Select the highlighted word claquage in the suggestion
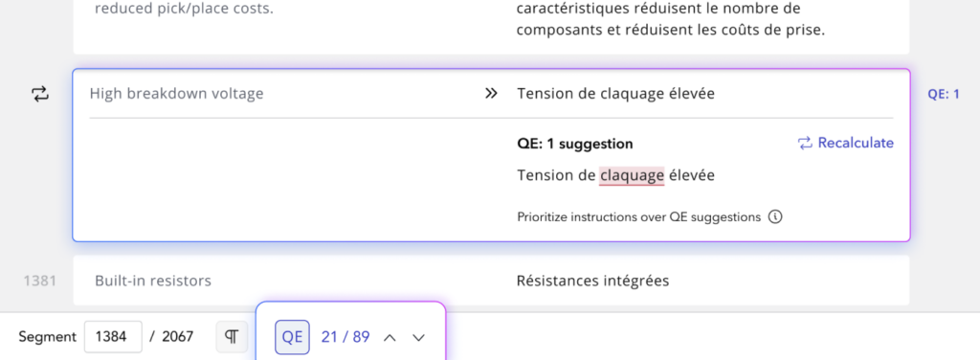The width and height of the screenshot is (980, 360). [632, 175]
